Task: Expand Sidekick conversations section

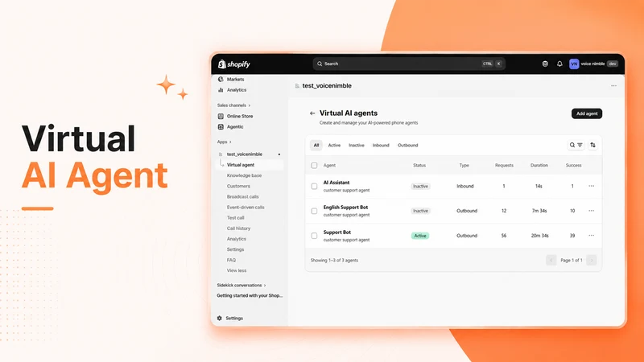Action: 242,286
